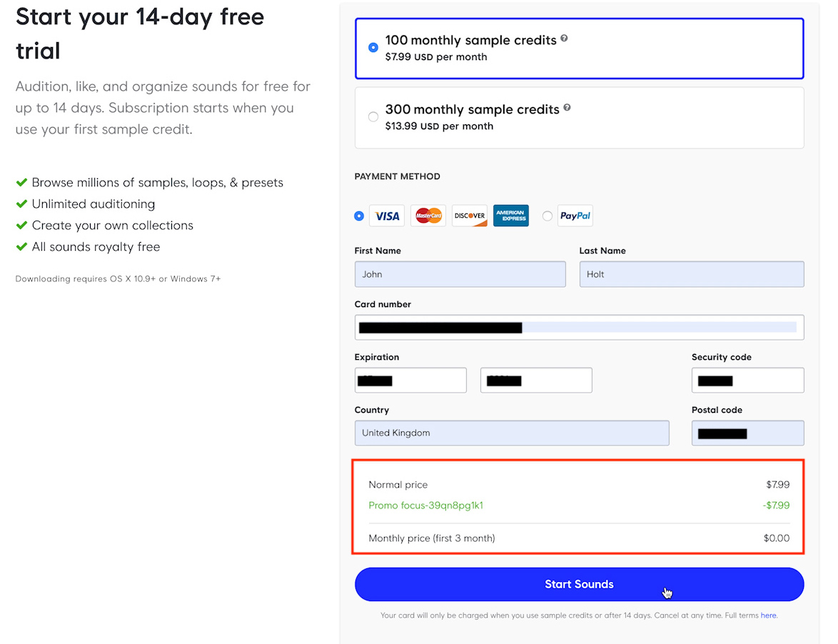Click help icon beside 300 monthly credits

[567, 108]
